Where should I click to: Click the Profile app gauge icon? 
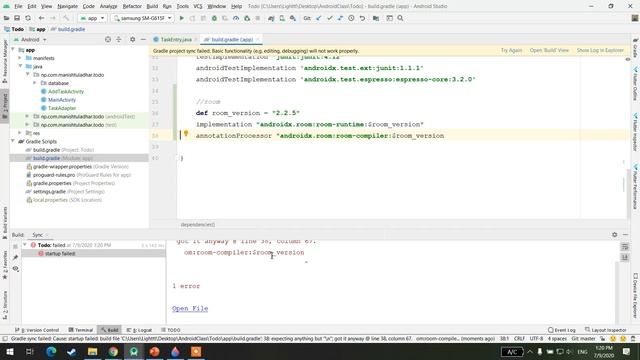[x=236, y=18]
